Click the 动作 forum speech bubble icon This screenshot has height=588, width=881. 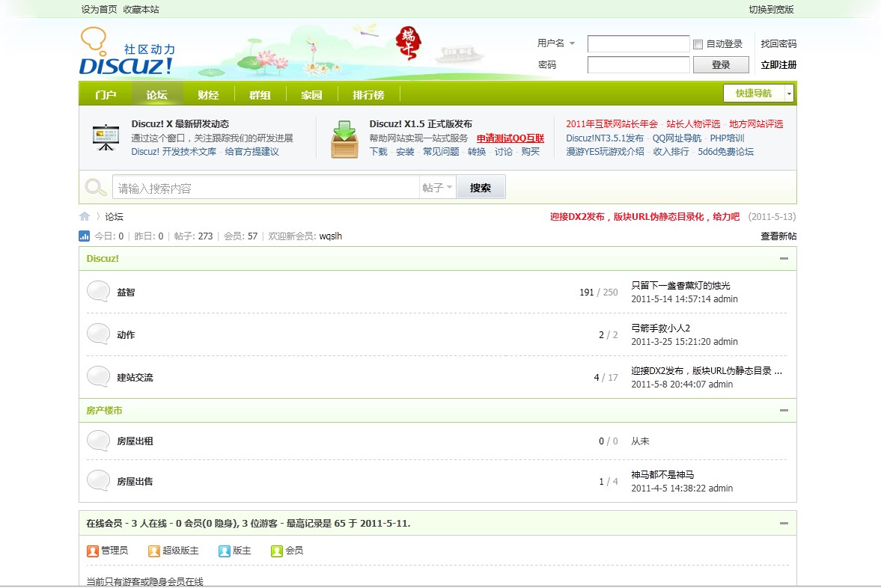click(x=98, y=334)
